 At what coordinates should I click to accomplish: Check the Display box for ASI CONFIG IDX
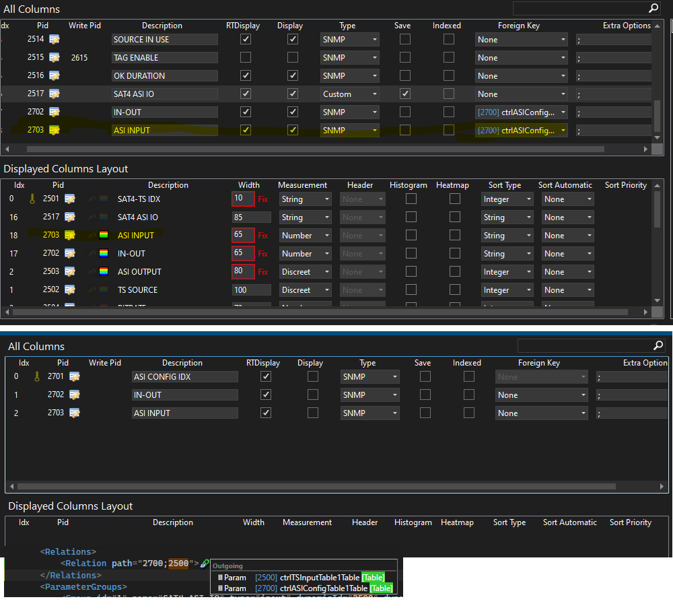(313, 377)
